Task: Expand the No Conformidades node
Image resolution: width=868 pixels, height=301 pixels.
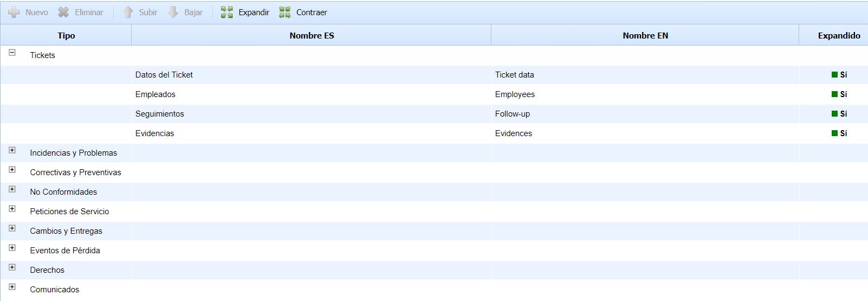Action: (x=12, y=189)
